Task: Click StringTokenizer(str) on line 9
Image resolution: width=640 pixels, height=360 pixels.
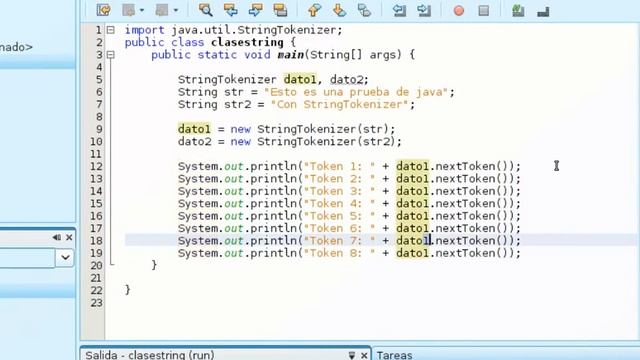Action: pos(323,129)
